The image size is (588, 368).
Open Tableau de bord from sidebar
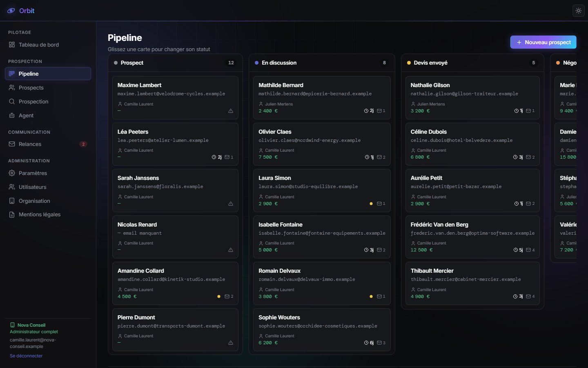[x=48, y=45]
